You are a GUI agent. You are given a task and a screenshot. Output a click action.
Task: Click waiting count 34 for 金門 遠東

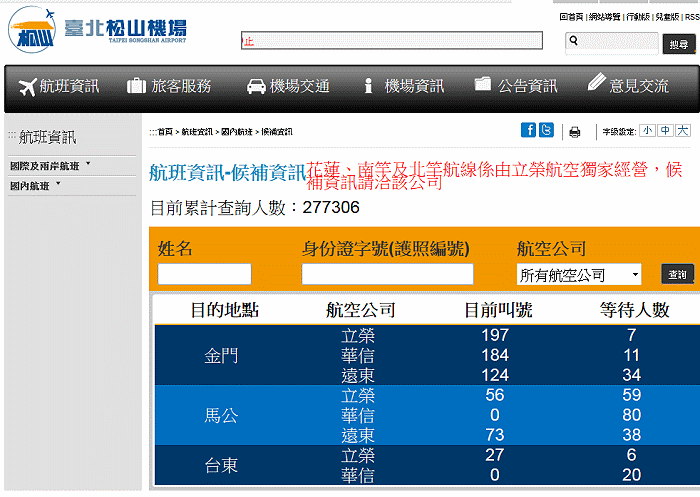coord(632,375)
